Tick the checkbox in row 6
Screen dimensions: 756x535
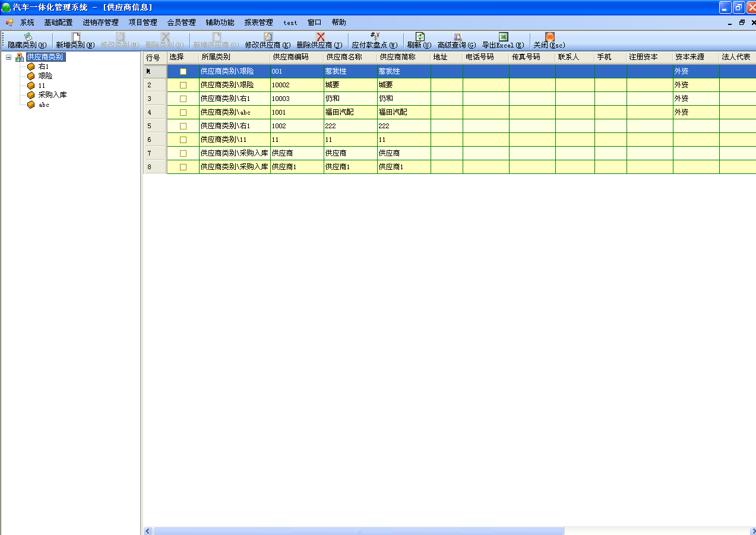point(183,140)
